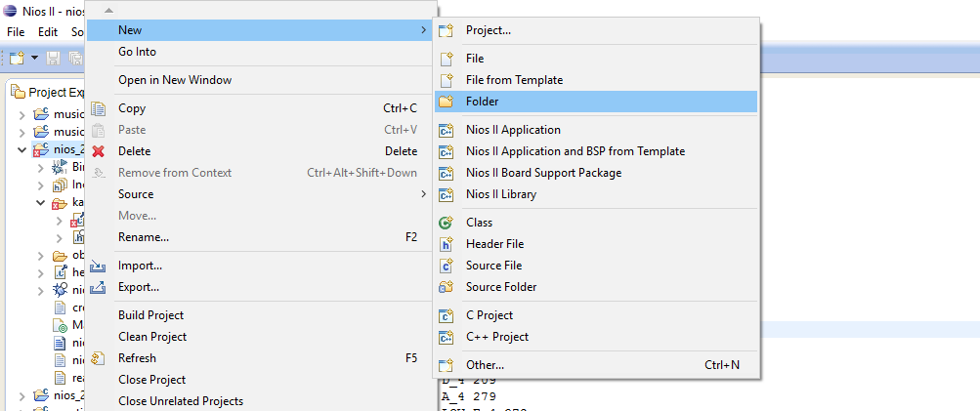This screenshot has width=980, height=411.
Task: Click the Header File icon
Action: click(446, 244)
